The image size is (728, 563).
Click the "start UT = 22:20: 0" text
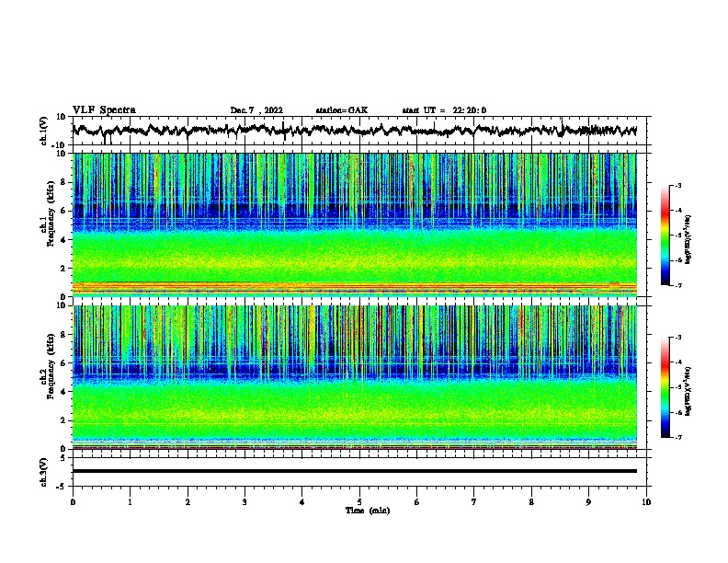(x=444, y=110)
